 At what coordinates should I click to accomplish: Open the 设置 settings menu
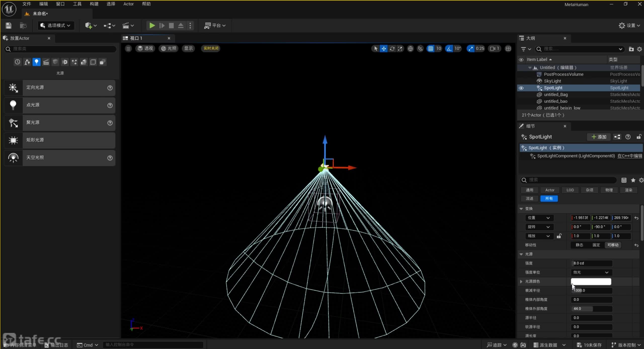(629, 25)
